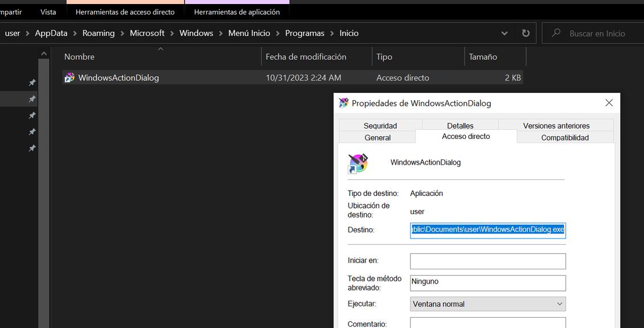The height and width of the screenshot is (328, 644).
Task: Click the Inicio breadcrumb segment
Action: coord(349,33)
